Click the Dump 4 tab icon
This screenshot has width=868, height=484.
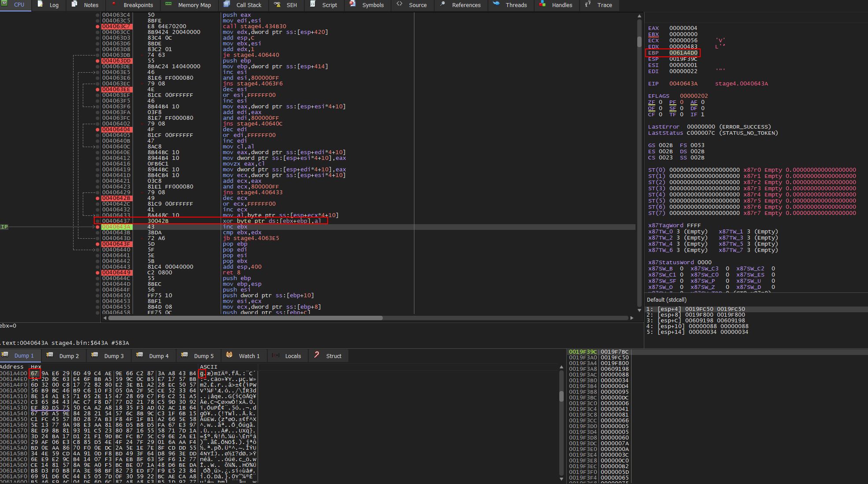[140, 355]
